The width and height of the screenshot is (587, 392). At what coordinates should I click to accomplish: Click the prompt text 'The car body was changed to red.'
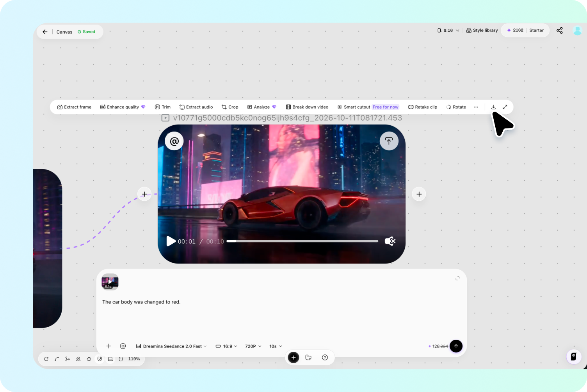click(x=141, y=302)
